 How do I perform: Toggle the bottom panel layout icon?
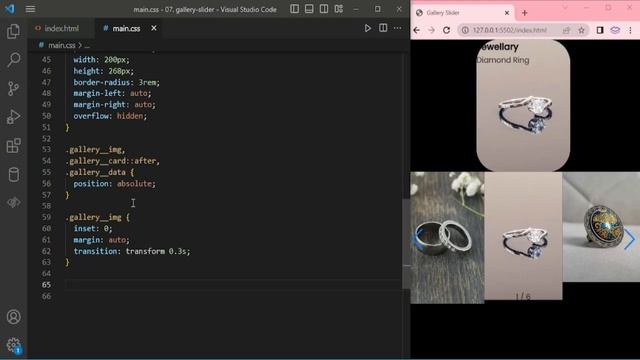point(309,9)
